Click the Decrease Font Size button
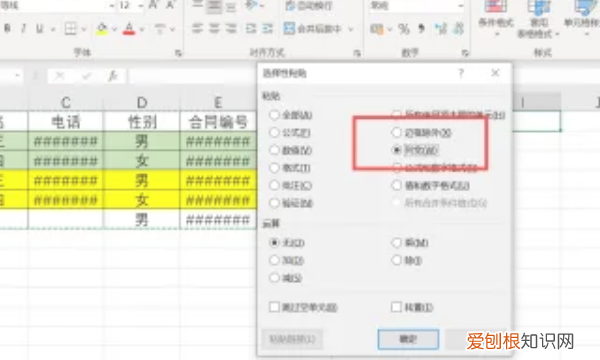 click(x=170, y=5)
